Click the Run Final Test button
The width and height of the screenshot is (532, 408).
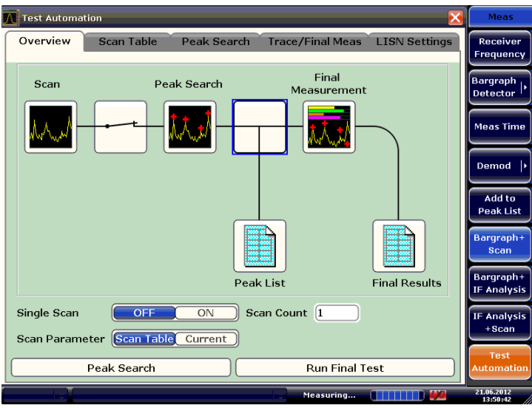click(345, 367)
